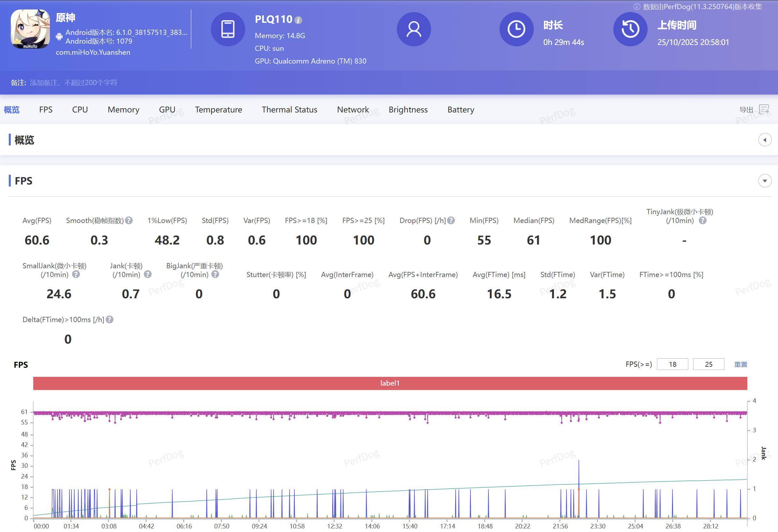The width and height of the screenshot is (778, 532).
Task: Click the BigJank help question mark
Action: click(215, 274)
